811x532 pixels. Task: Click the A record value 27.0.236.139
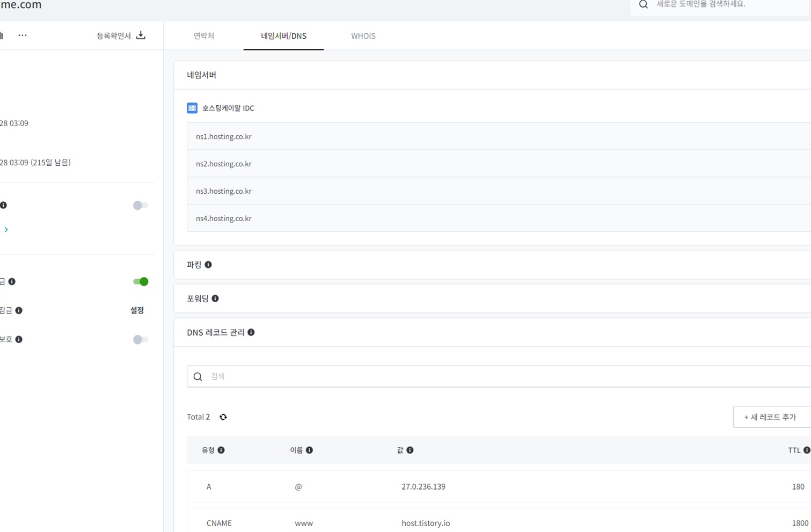coord(423,487)
